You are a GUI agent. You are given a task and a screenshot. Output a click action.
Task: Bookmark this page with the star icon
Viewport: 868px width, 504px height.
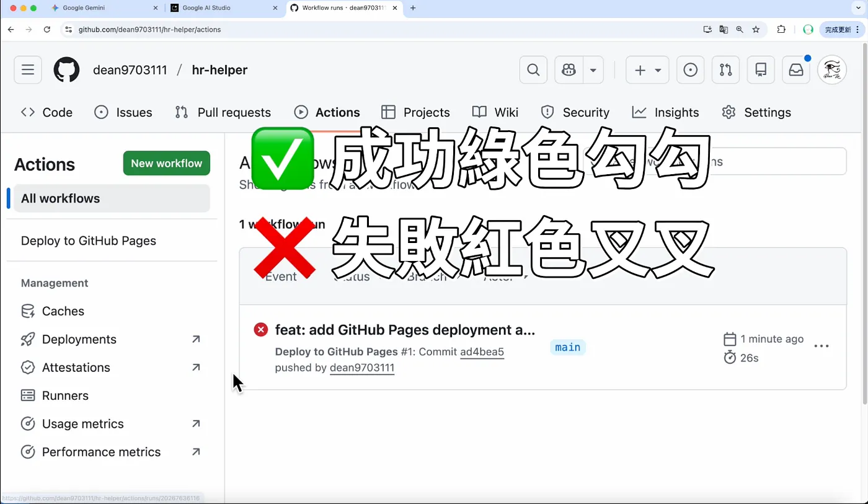pos(756,29)
